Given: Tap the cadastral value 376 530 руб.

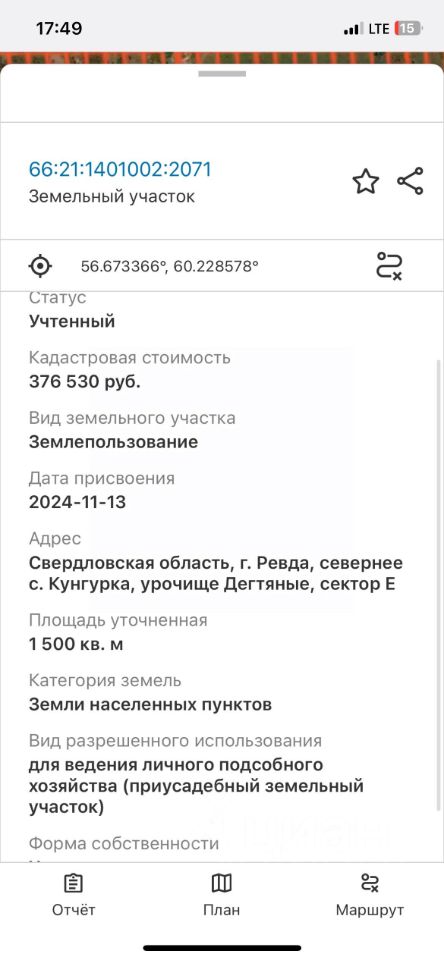Looking at the screenshot, I should 85,381.
